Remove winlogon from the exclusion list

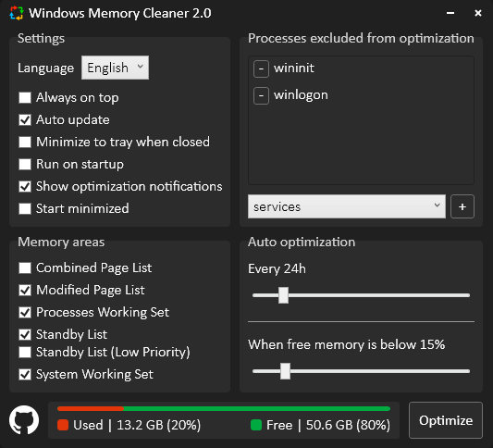[x=261, y=95]
